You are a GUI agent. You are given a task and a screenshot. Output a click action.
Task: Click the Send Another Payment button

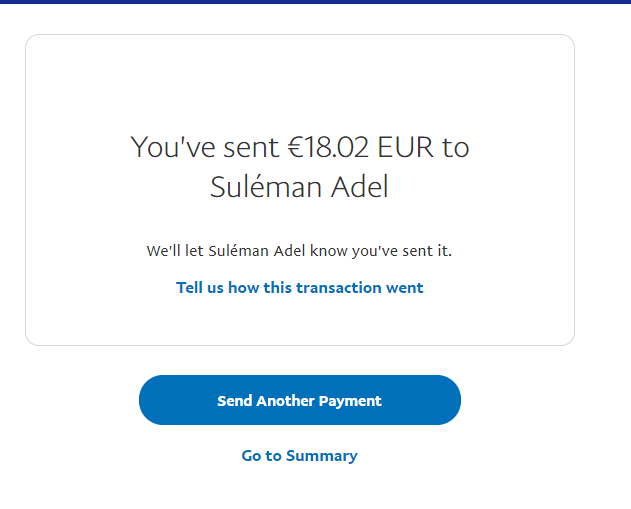coord(299,400)
